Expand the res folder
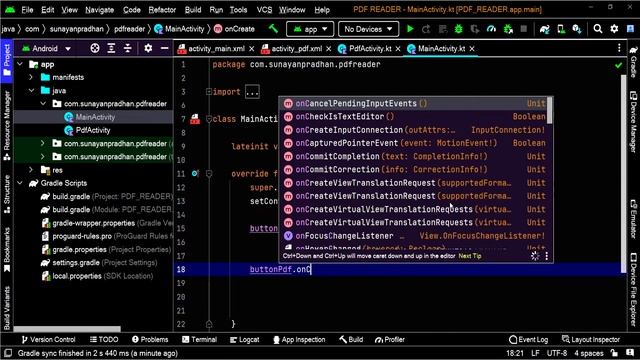The height and width of the screenshot is (360, 640). tap(31, 170)
